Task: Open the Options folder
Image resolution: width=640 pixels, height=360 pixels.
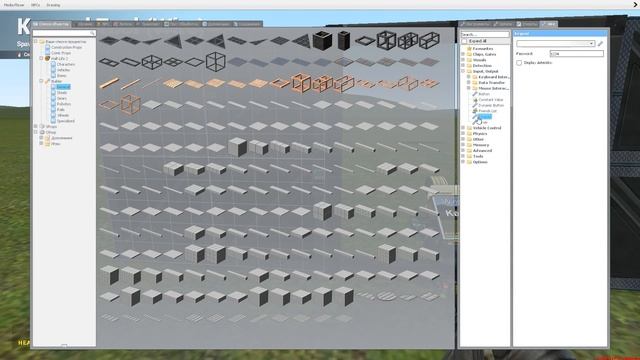Action: [x=480, y=162]
